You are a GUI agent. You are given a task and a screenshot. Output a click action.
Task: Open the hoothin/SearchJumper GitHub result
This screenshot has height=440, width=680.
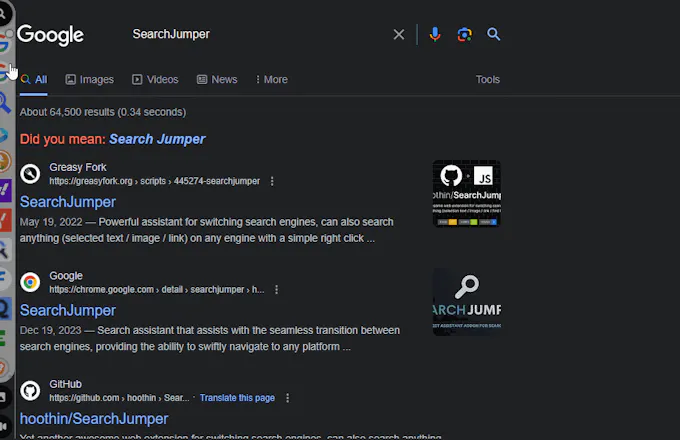pyautogui.click(x=94, y=419)
